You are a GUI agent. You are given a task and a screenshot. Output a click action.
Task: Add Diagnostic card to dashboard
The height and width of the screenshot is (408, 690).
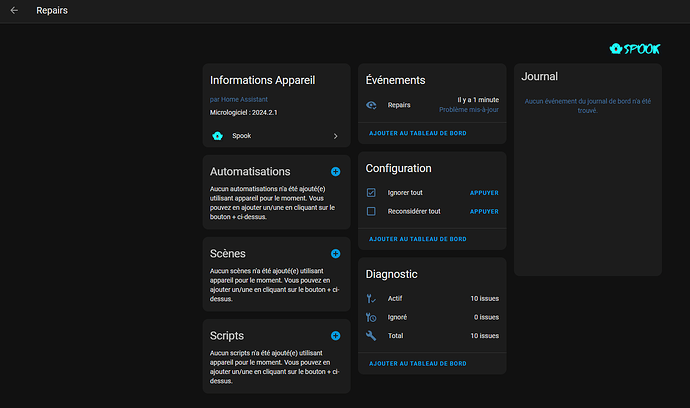(x=418, y=364)
